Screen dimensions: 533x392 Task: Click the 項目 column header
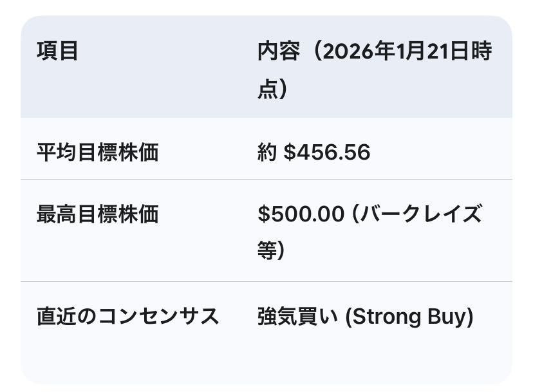pyautogui.click(x=57, y=51)
